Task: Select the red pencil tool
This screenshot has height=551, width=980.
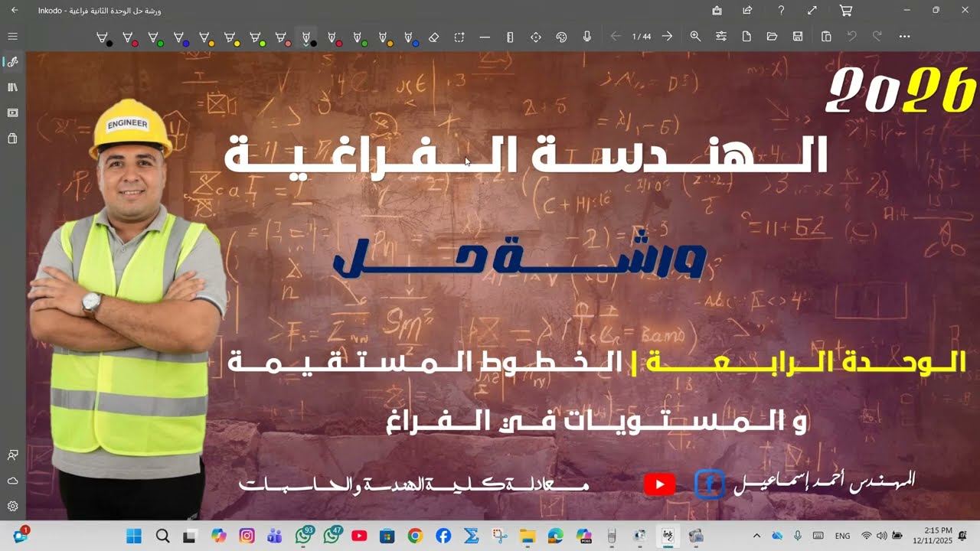Action: coord(333,37)
